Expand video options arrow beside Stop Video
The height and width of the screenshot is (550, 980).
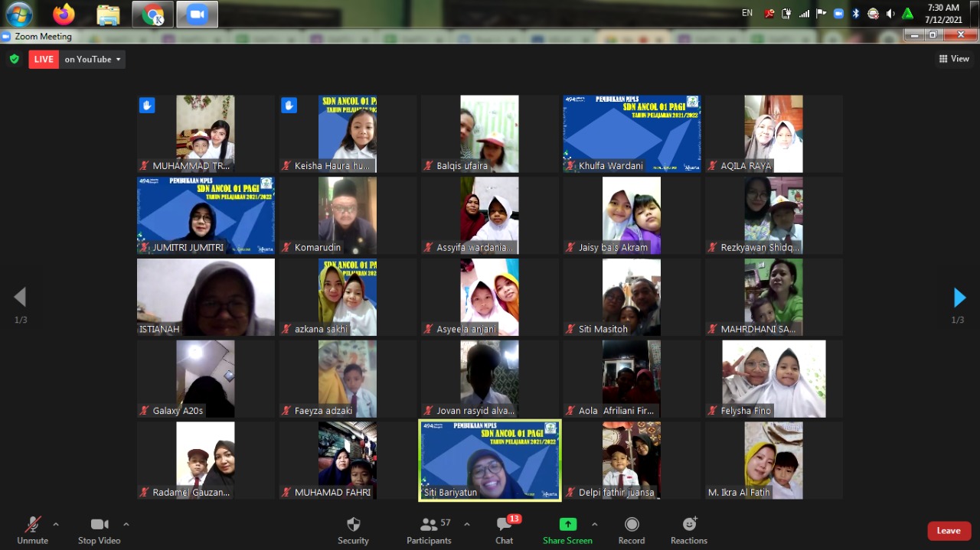126,525
